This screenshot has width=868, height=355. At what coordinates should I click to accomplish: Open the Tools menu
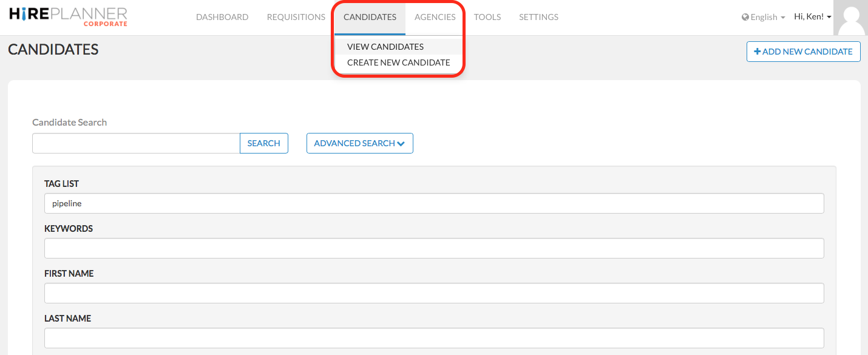tap(487, 17)
